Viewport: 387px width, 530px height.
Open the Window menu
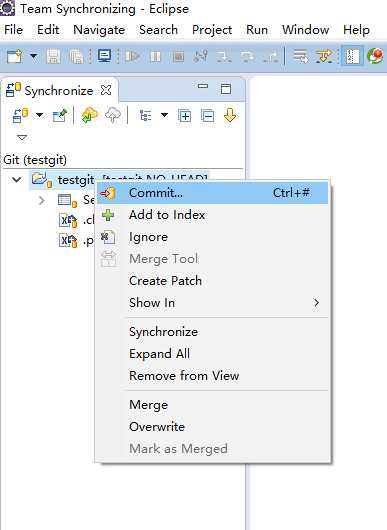click(306, 30)
